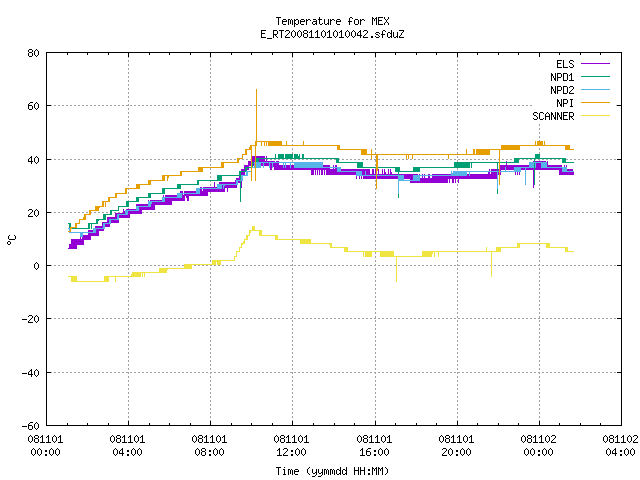Click the x-axis tick label 081101 08:00
Image resolution: width=640 pixels, height=480 pixels.
coord(209,446)
